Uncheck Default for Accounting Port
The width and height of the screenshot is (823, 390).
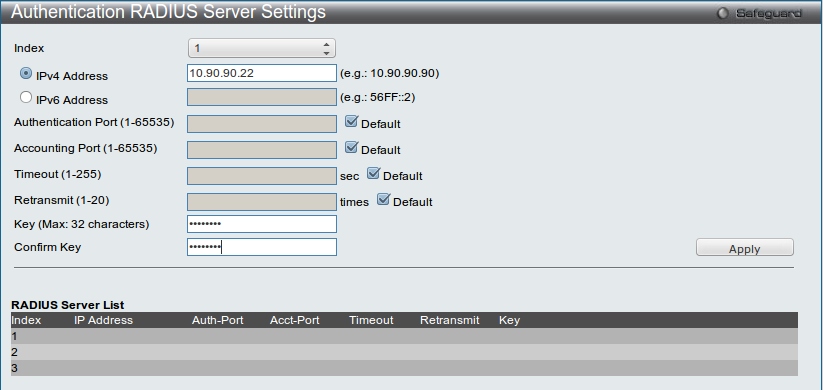pos(351,147)
